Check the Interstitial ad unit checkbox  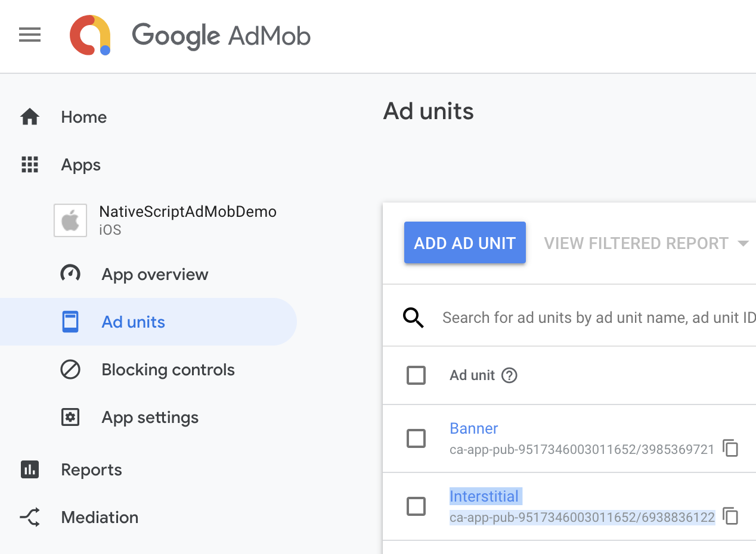point(416,506)
